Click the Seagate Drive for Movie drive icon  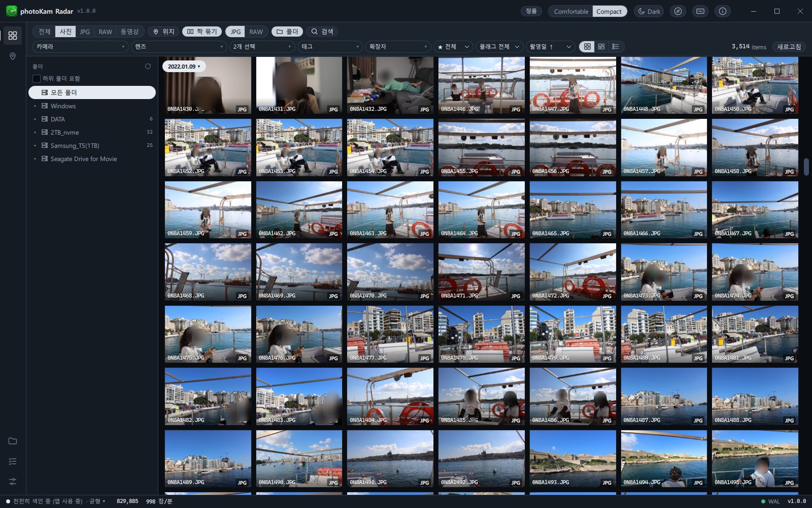[x=45, y=158]
